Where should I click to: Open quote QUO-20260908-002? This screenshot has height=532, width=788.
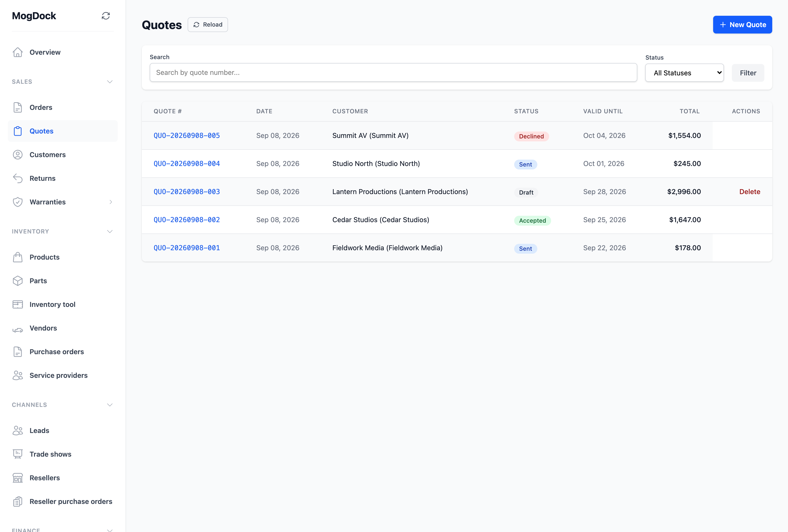186,220
